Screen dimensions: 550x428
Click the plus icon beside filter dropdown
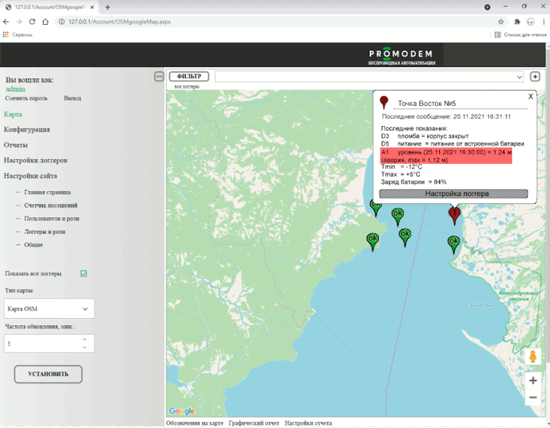pyautogui.click(x=535, y=76)
